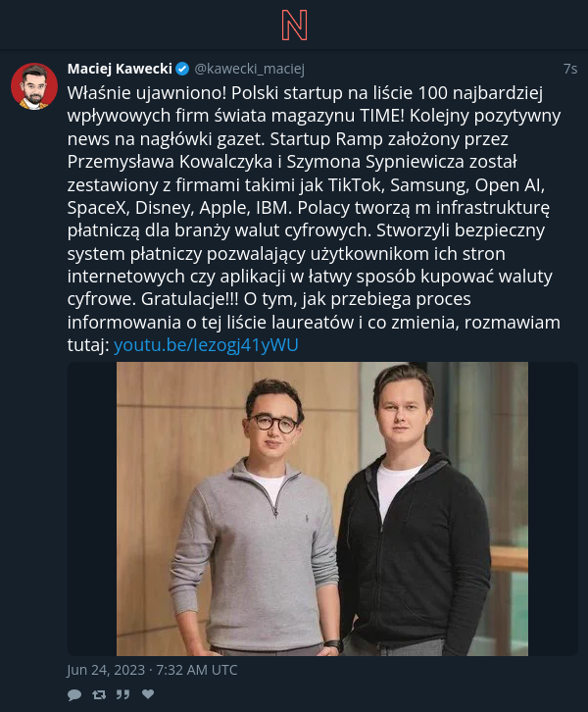Click the 7:32 AM UTC time text
588x712 pixels.
coord(197,670)
